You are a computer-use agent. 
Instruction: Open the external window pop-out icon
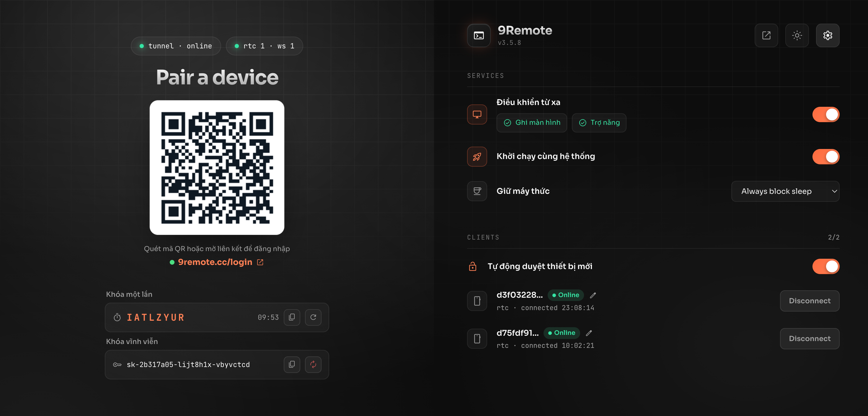coord(766,35)
